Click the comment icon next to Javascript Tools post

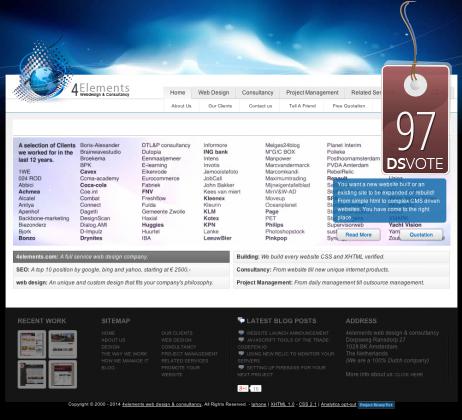[x=241, y=340]
